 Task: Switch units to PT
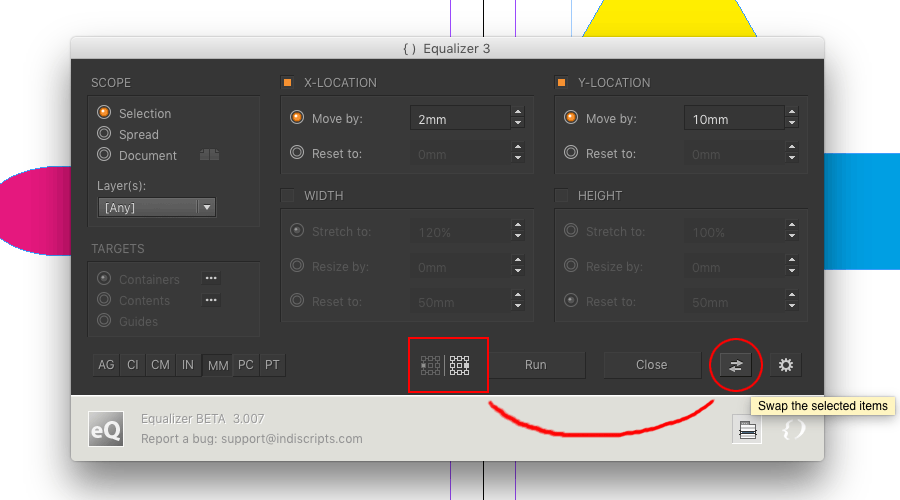[x=272, y=365]
